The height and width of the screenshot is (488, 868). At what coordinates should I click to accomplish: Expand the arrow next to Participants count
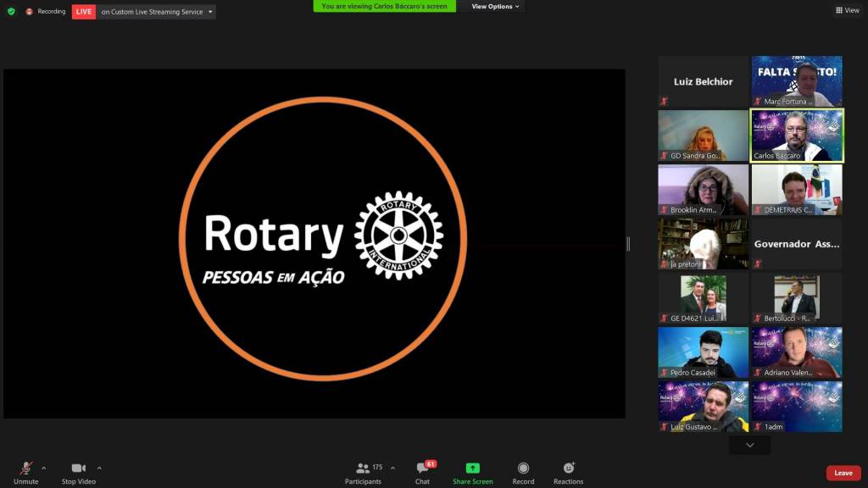tap(392, 468)
